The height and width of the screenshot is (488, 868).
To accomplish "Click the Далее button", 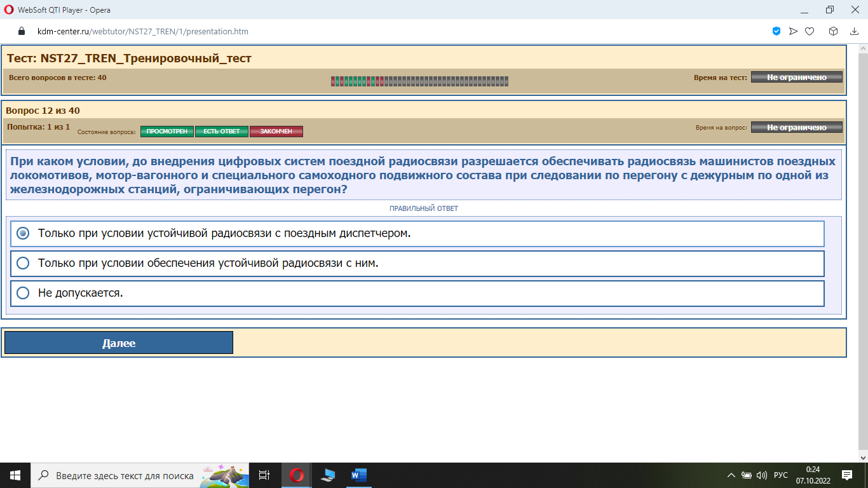I will tap(119, 342).
